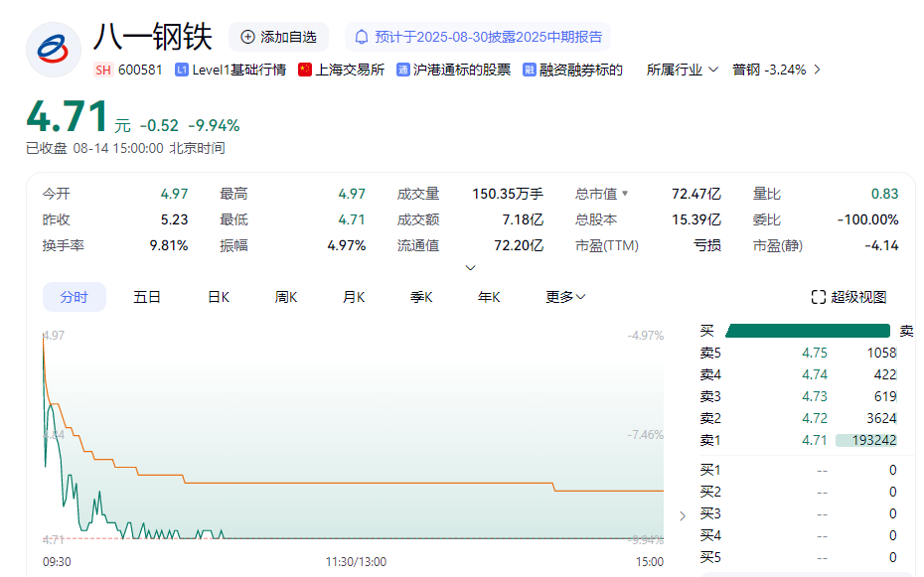The image size is (924, 577).
Task: Click the bell icon for report notice
Action: pyautogui.click(x=362, y=37)
